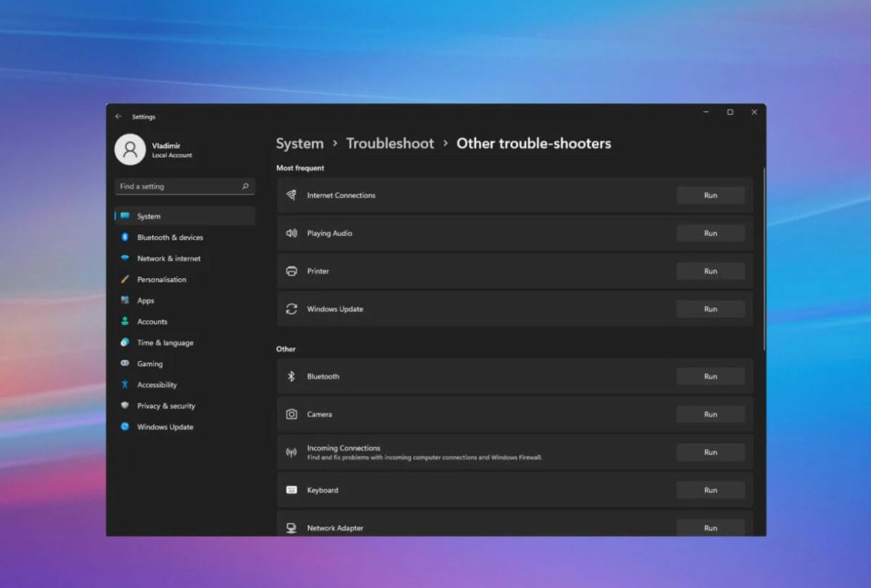Open Accounts settings
Image resolution: width=871 pixels, height=588 pixels.
pos(185,321)
